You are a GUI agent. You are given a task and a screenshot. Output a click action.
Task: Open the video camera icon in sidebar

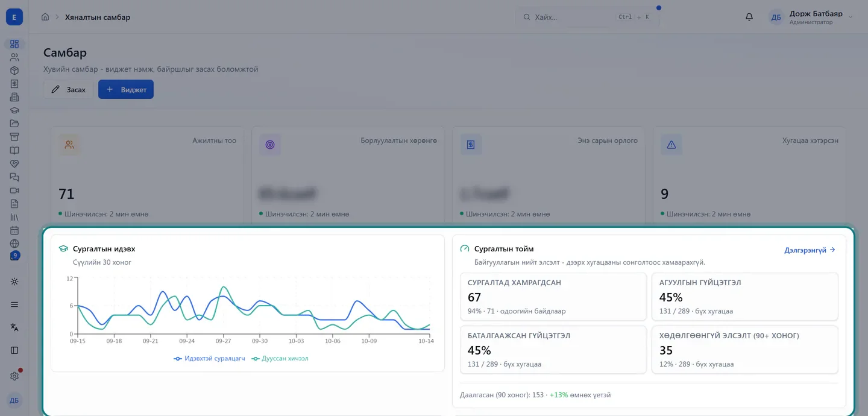click(14, 191)
